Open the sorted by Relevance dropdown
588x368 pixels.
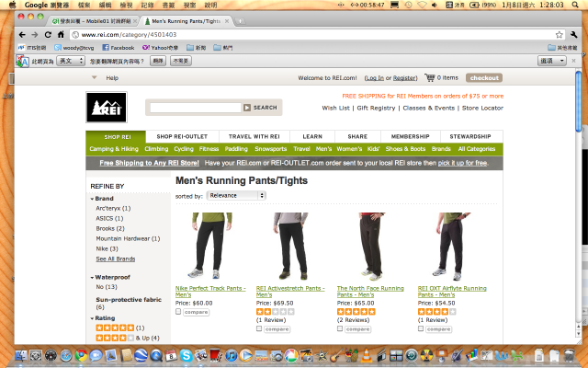236,196
